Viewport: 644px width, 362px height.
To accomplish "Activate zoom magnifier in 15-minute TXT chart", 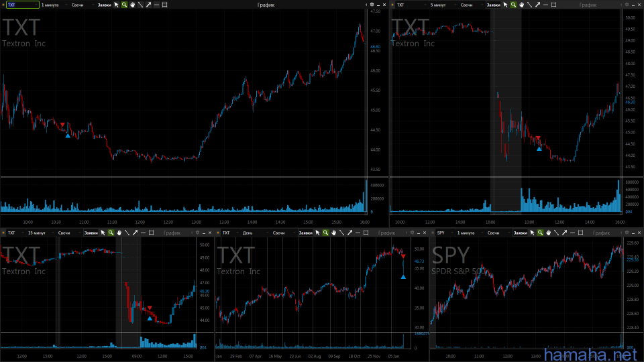I will point(111,233).
